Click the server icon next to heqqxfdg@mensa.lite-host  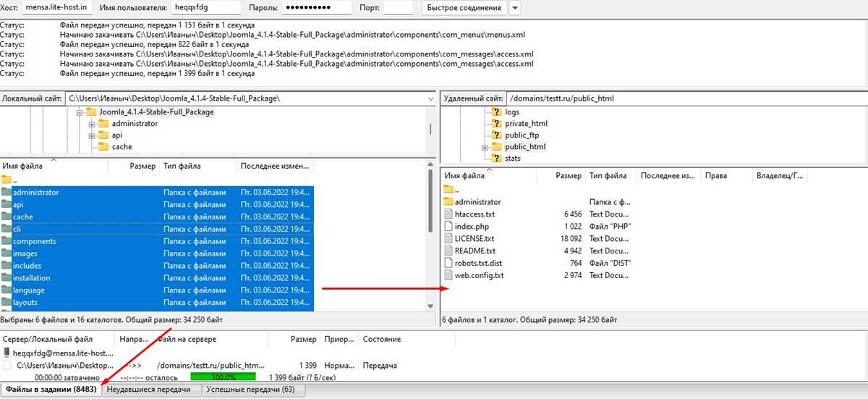point(7,353)
